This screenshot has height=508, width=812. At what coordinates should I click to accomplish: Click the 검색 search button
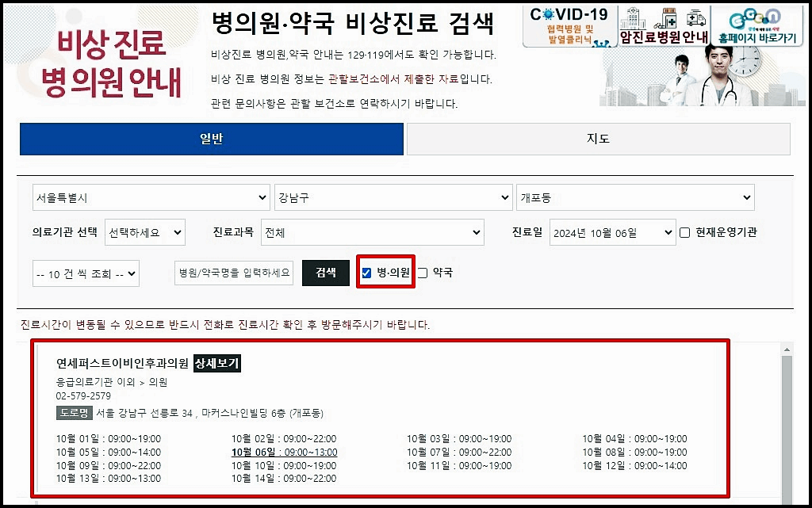[x=326, y=273]
